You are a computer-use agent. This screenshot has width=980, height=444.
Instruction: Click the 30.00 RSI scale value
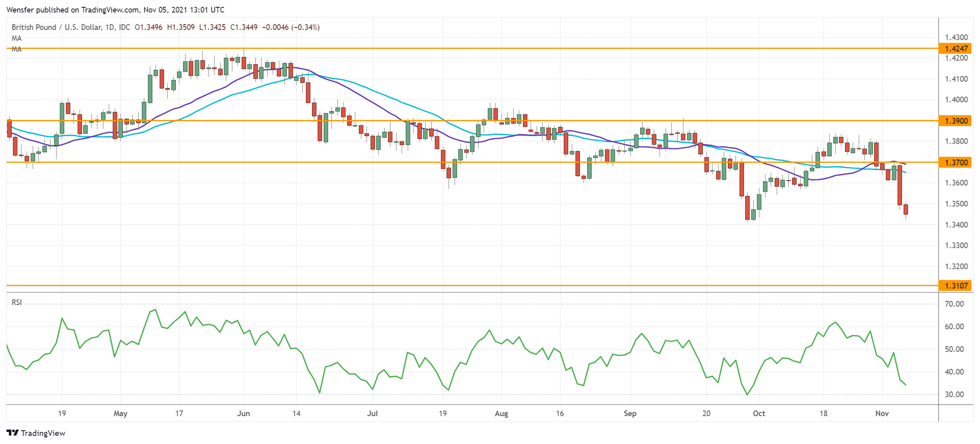tap(954, 394)
